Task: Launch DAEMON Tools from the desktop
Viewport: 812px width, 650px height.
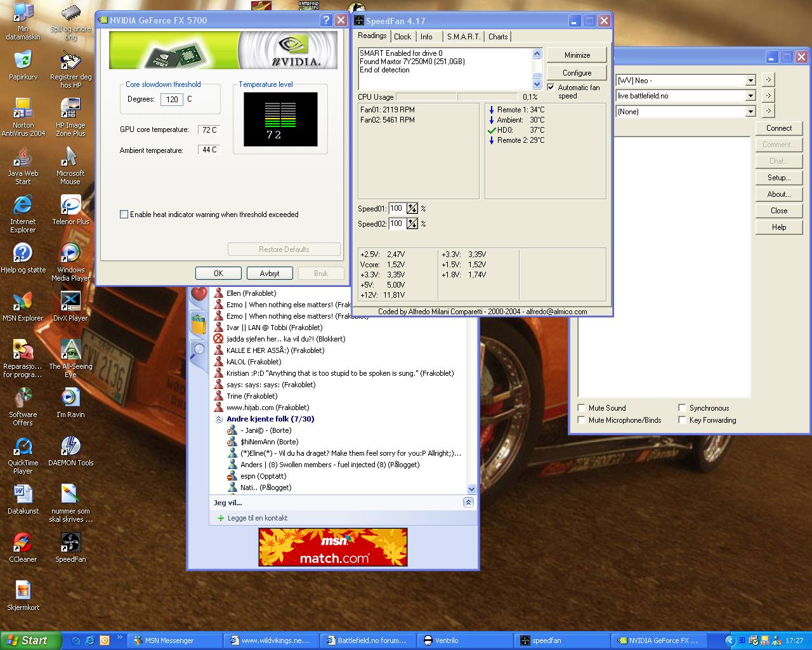Action: (70, 451)
